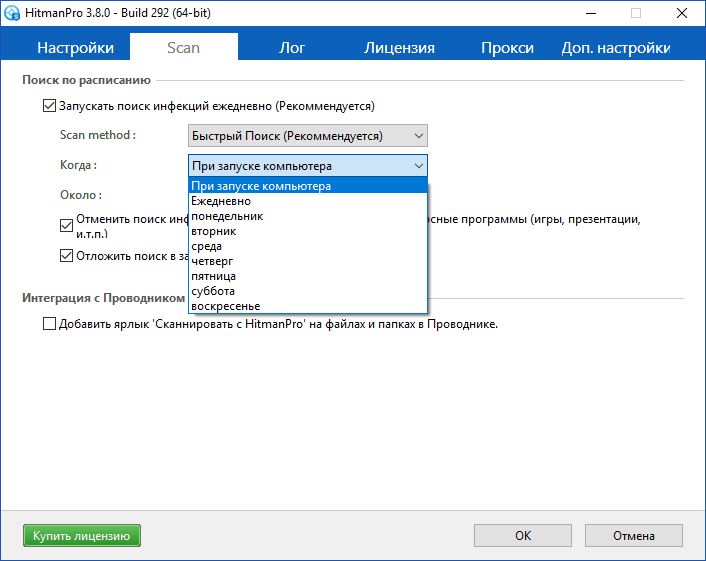
Task: Click the Scan method label
Action: [98, 135]
